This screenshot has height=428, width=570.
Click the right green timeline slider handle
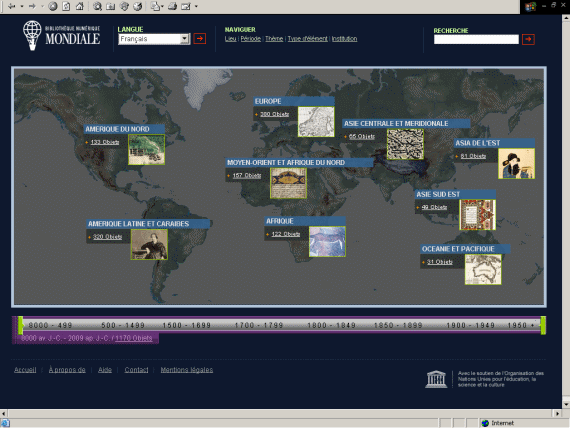(543, 325)
